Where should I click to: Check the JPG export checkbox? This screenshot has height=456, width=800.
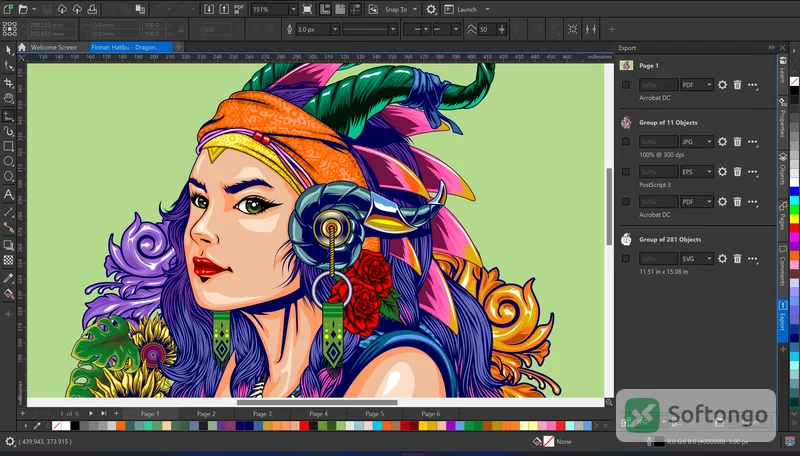click(626, 141)
